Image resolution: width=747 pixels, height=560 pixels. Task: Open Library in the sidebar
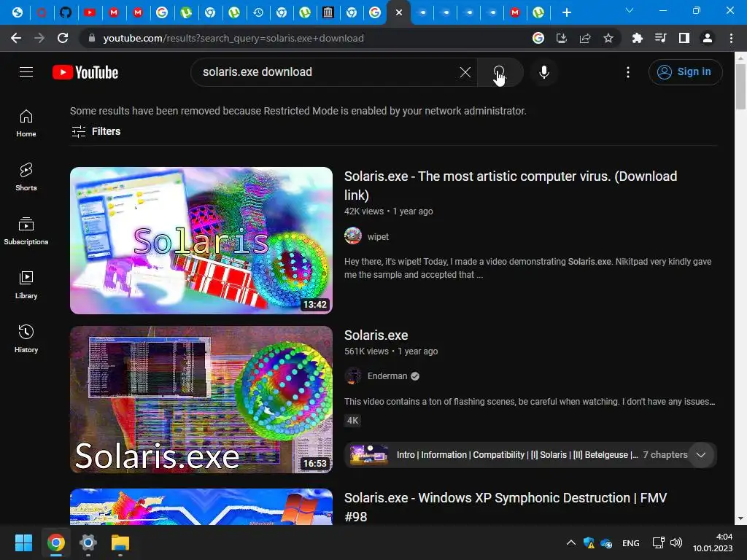pyautogui.click(x=26, y=285)
